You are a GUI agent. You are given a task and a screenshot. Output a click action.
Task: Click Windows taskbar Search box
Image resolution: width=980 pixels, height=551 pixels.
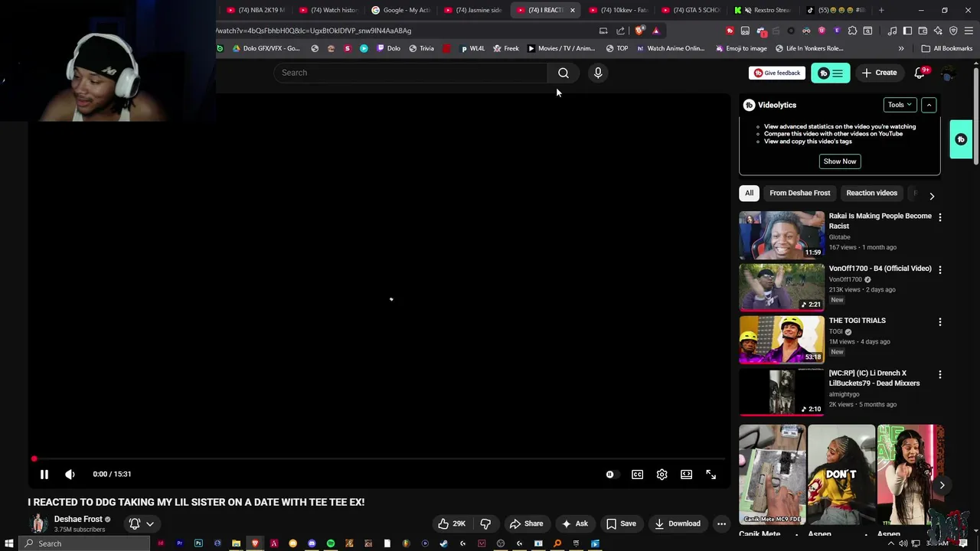pyautogui.click(x=83, y=543)
